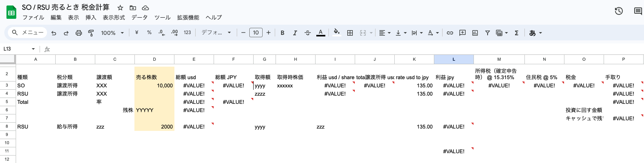The height and width of the screenshot is (163, 644).
Task: Open text wrapping dropdown
Action: [x=417, y=33]
